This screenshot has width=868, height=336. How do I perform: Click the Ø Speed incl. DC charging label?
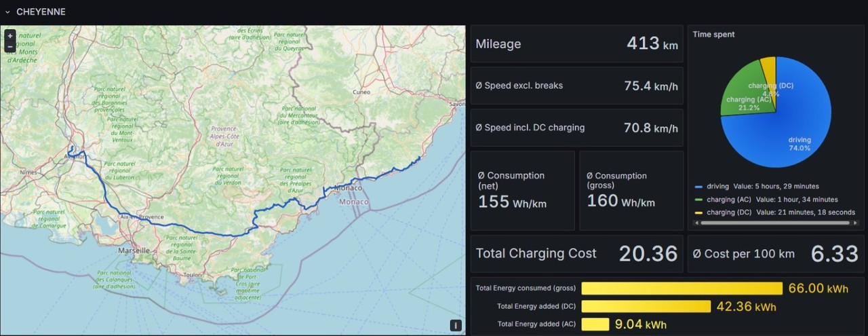coord(530,128)
